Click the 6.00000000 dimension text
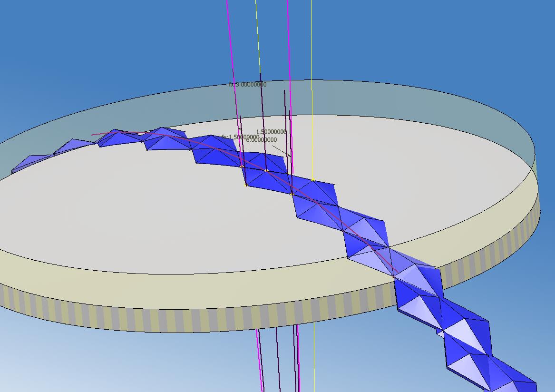The image size is (555, 392). (262, 140)
